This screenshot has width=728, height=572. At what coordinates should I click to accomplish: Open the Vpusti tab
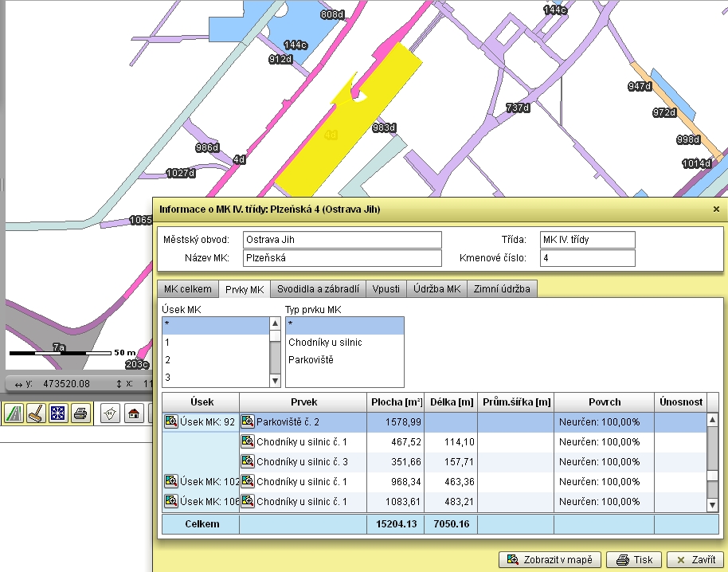386,288
